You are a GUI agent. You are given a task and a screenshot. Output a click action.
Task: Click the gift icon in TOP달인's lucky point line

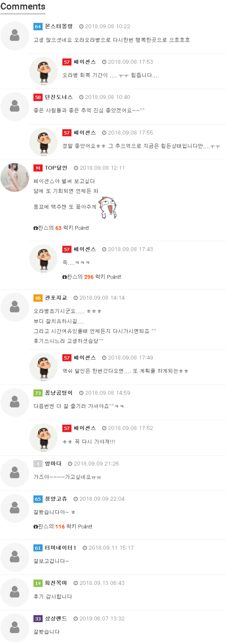[36, 228]
